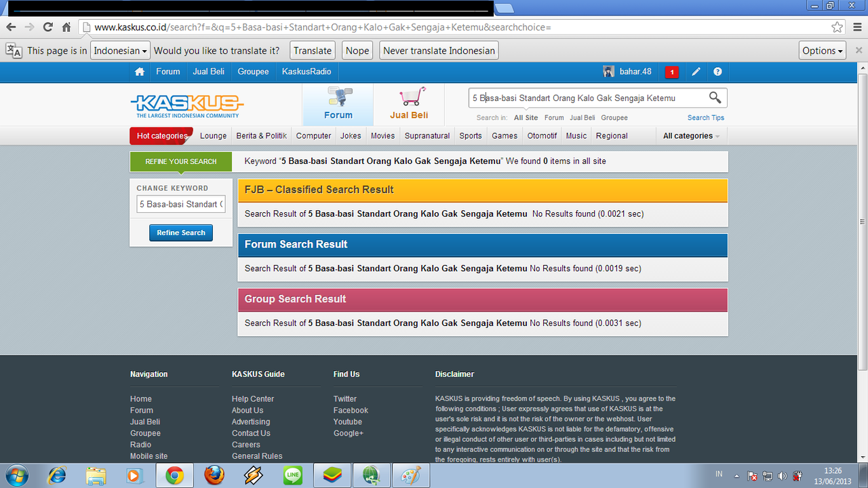Click Never translate Indonesian button
868x488 pixels.
pos(439,50)
